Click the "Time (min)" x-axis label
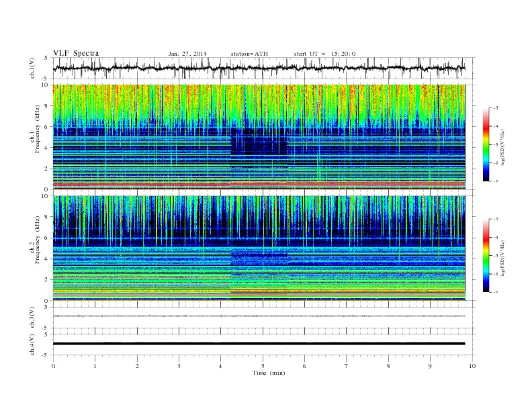The image size is (532, 411). coord(269,373)
